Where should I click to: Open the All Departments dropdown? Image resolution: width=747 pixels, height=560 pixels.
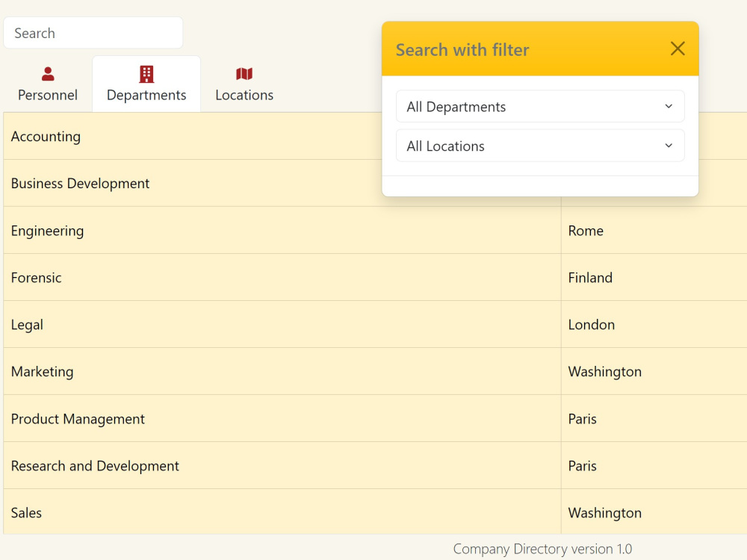(x=540, y=107)
